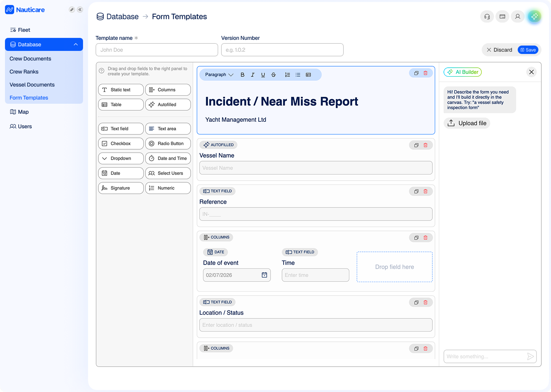Open the Paragraph style dropdown
This screenshot has height=392, width=551.
[x=219, y=75]
